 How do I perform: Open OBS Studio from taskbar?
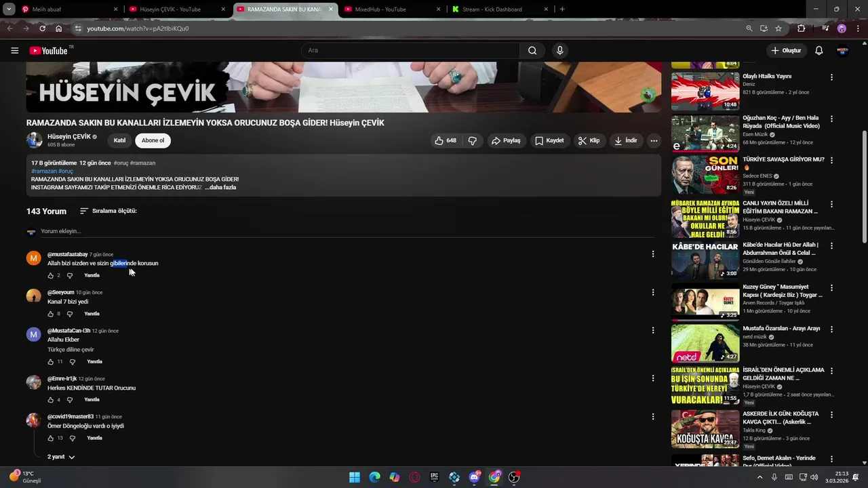tap(514, 477)
